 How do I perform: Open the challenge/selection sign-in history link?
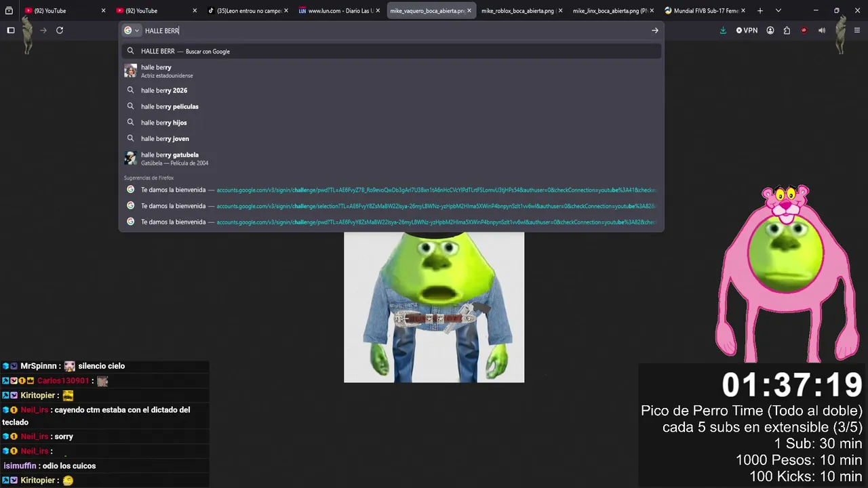(x=391, y=206)
